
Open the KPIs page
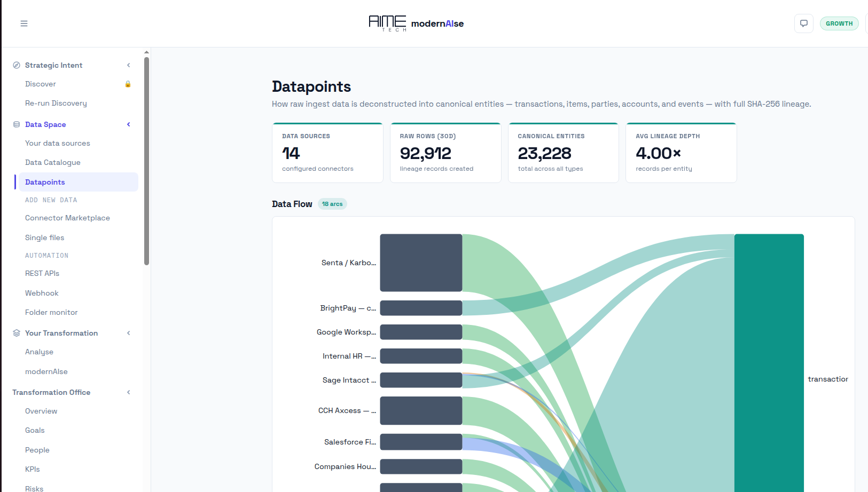[x=33, y=469]
